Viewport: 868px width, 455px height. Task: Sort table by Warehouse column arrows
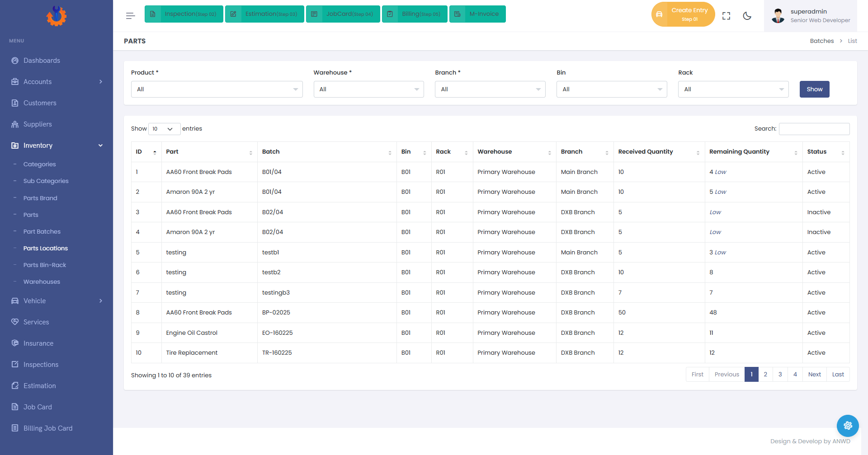coord(550,152)
